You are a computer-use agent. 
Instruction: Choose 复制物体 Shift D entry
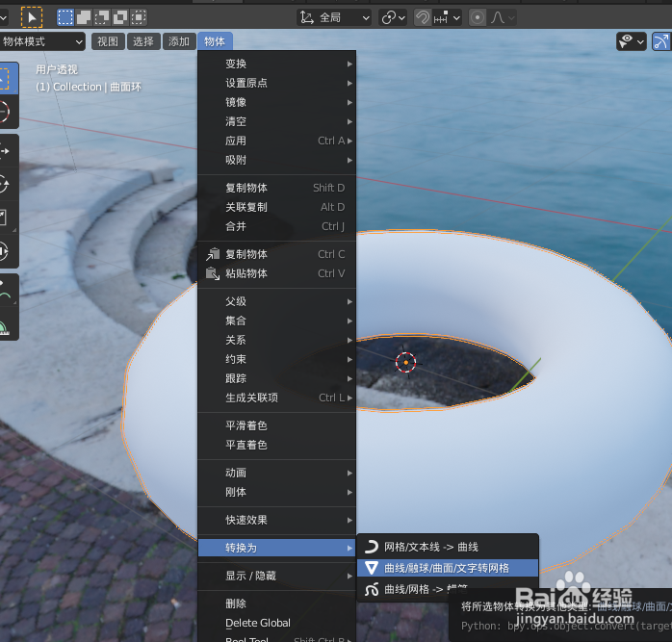(277, 188)
